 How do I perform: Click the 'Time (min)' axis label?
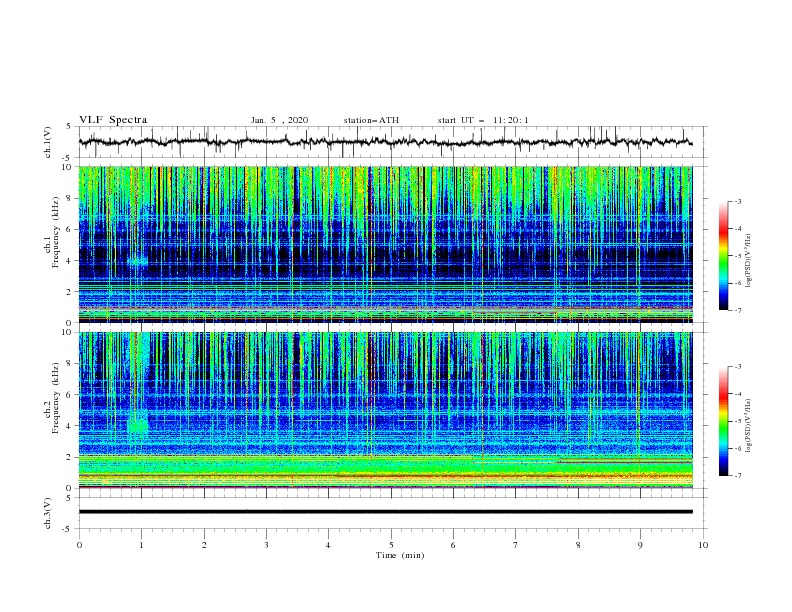pyautogui.click(x=400, y=555)
